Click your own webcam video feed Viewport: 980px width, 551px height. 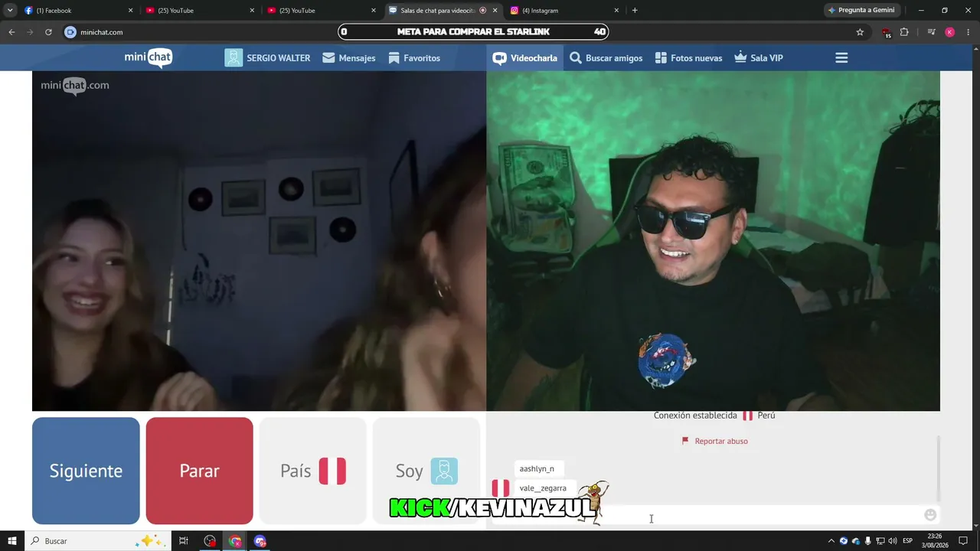[713, 241]
